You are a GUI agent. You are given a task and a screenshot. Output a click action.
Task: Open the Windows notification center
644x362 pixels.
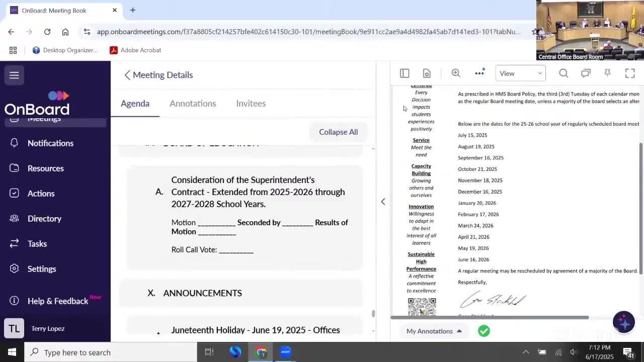[628, 352]
